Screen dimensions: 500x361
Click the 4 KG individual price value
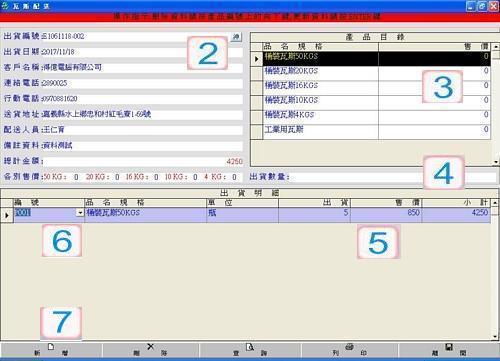tap(235, 177)
